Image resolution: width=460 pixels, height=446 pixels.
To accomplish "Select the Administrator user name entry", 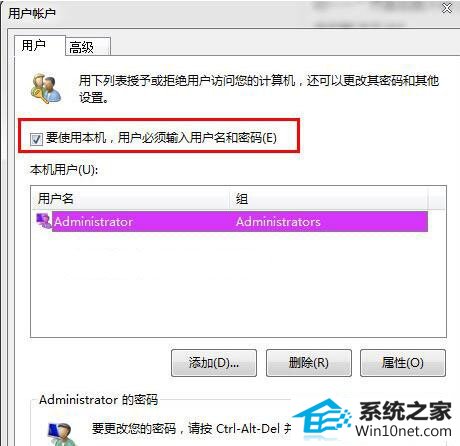I will (x=94, y=221).
